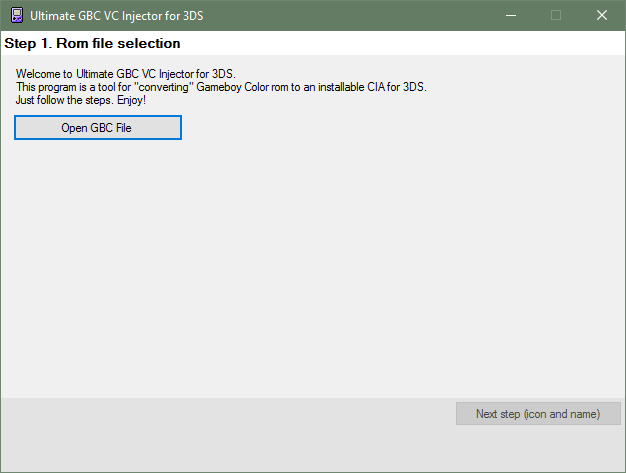626x473 pixels.
Task: Go to Next step (icon and name)
Action: (538, 414)
